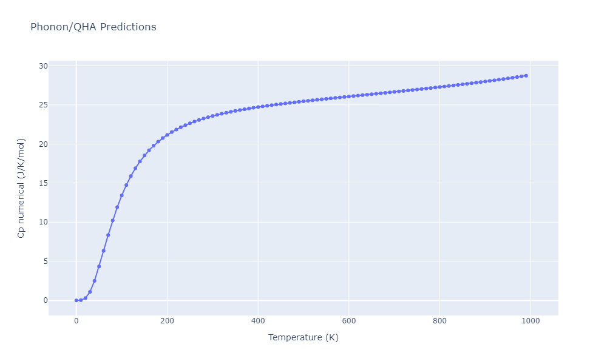Click the x-axis tick label 800
Screen dimensions: 607x364
pos(439,321)
